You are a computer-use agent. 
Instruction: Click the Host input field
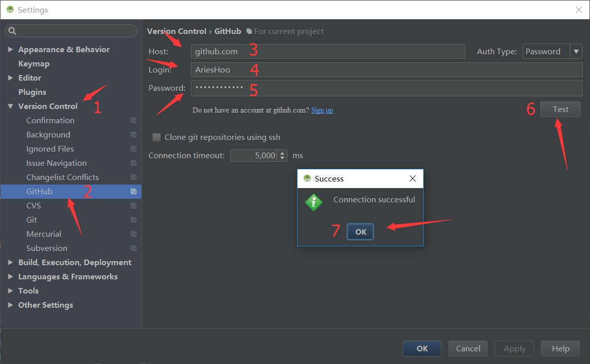click(x=328, y=52)
